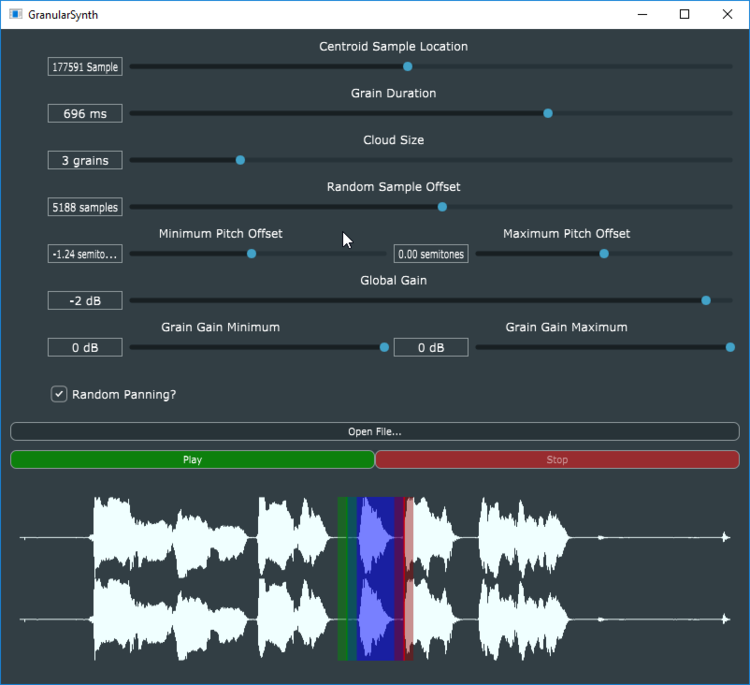The width and height of the screenshot is (750, 685).
Task: Close the GranularSynth window
Action: click(x=727, y=14)
